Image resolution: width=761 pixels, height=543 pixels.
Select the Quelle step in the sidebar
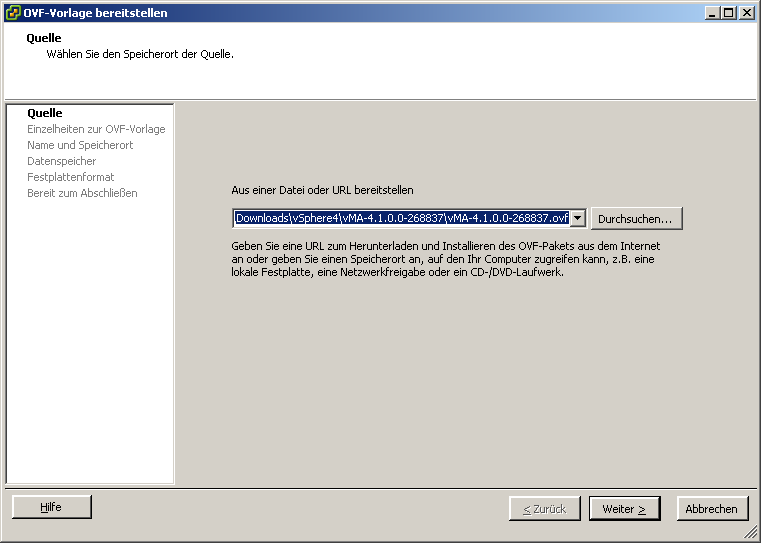45,113
